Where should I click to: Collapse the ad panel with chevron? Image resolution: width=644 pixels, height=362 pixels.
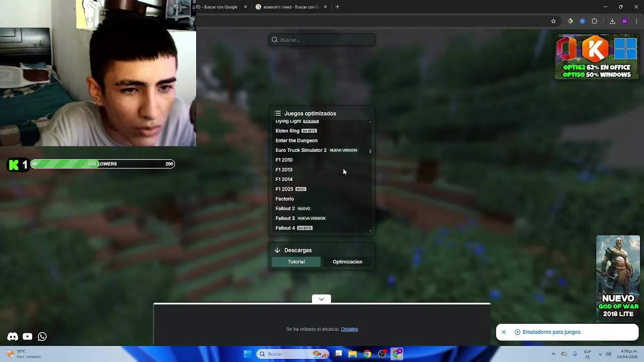click(321, 299)
